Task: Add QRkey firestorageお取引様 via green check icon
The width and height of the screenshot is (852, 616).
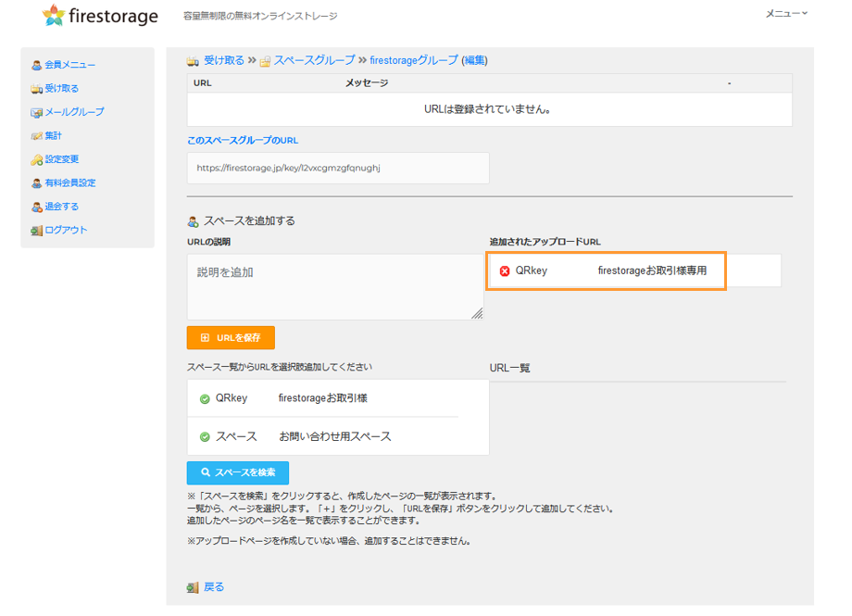Action: (x=205, y=399)
